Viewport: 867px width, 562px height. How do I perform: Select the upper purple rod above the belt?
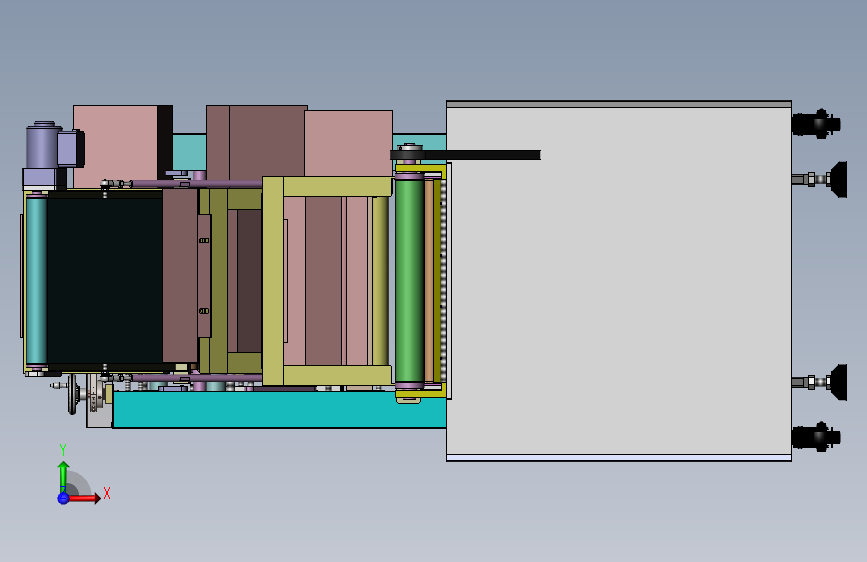[199, 183]
